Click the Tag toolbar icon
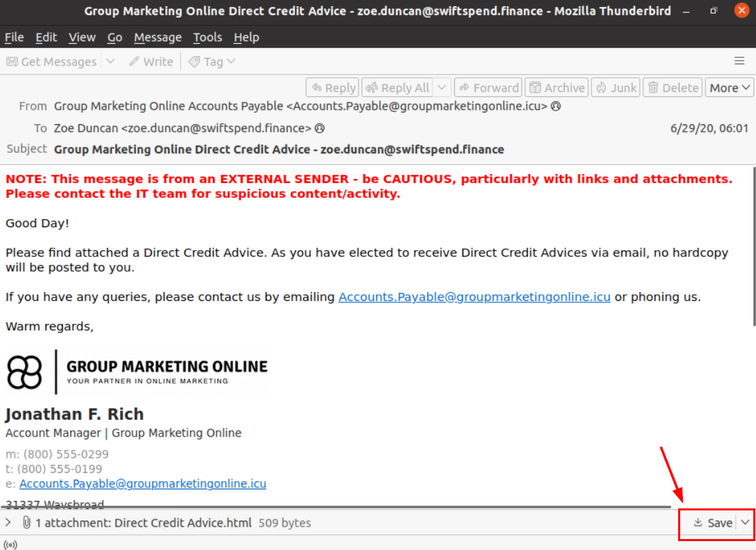The height and width of the screenshot is (550, 756). pos(195,62)
